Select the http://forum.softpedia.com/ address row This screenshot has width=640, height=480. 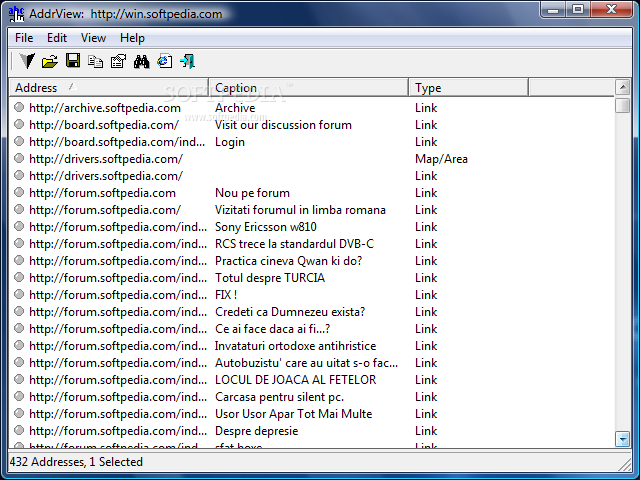click(105, 210)
